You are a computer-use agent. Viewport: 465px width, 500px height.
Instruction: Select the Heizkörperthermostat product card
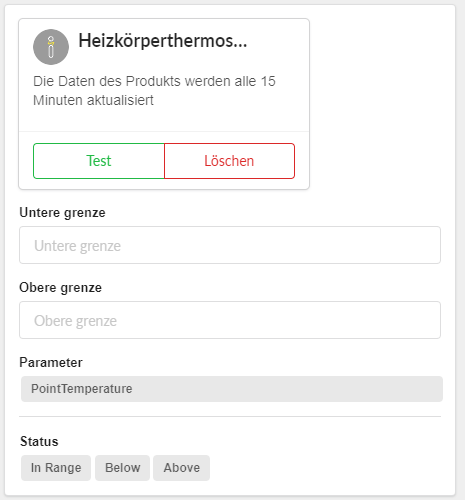tap(164, 104)
